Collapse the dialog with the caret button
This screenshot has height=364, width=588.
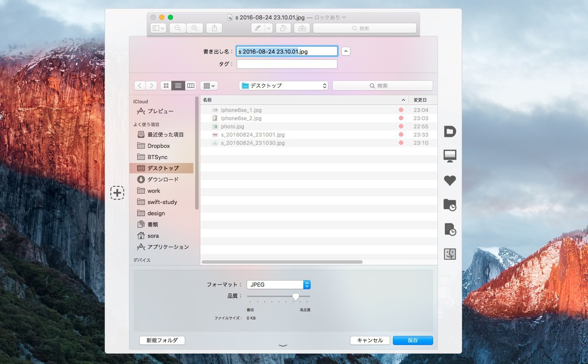click(346, 51)
